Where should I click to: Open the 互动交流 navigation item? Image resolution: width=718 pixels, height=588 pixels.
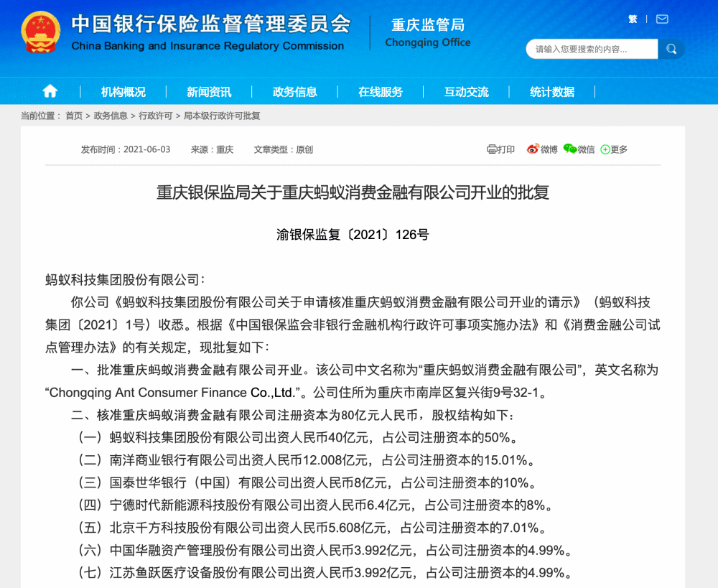pyautogui.click(x=466, y=92)
